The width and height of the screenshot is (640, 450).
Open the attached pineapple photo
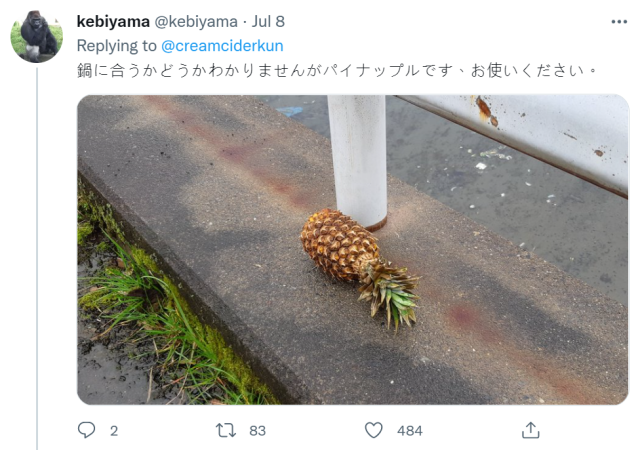353,250
